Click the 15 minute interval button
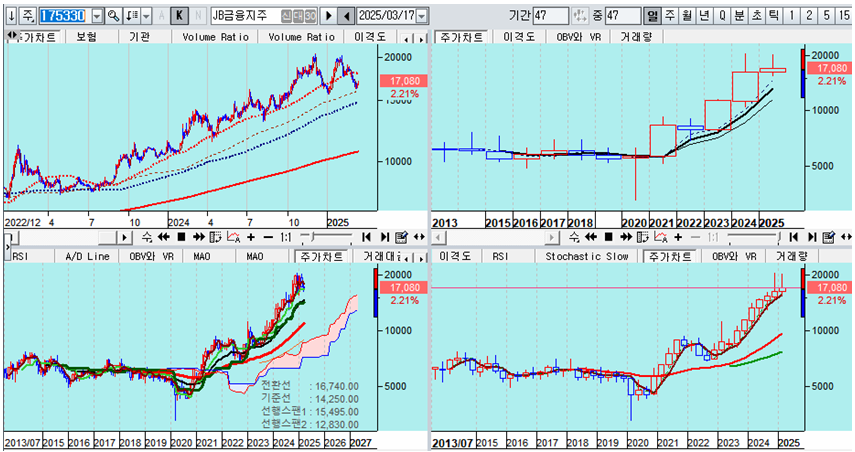This screenshot has height=452, width=855. pyautogui.click(x=845, y=16)
